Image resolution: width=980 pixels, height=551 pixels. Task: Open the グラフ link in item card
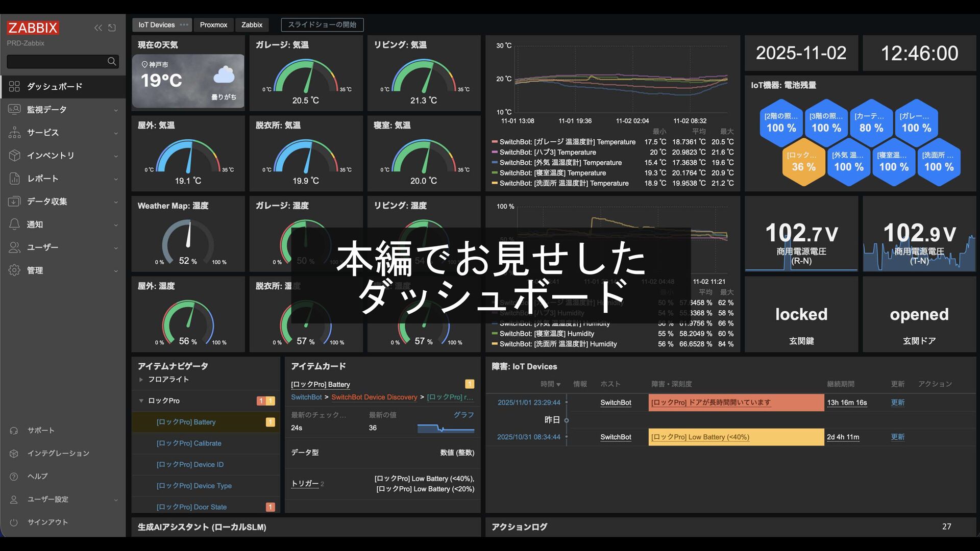pos(463,415)
